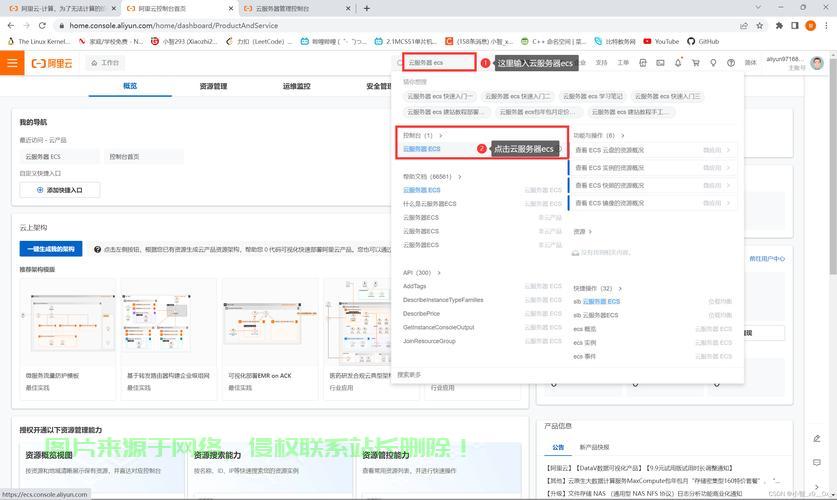Click the lightbulb icon in the top bar
Image resolution: width=837 pixels, height=500 pixels.
[x=713, y=63]
